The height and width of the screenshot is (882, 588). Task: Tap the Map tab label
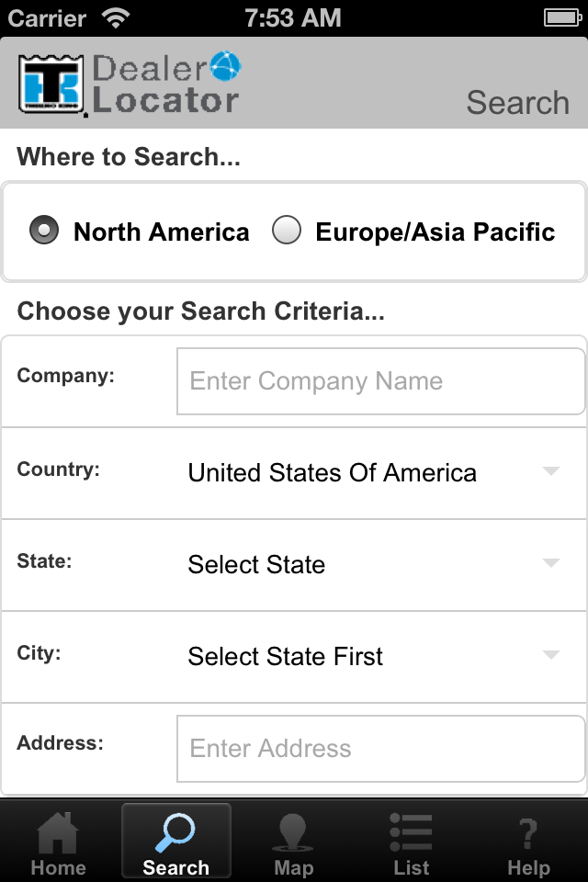click(x=293, y=867)
